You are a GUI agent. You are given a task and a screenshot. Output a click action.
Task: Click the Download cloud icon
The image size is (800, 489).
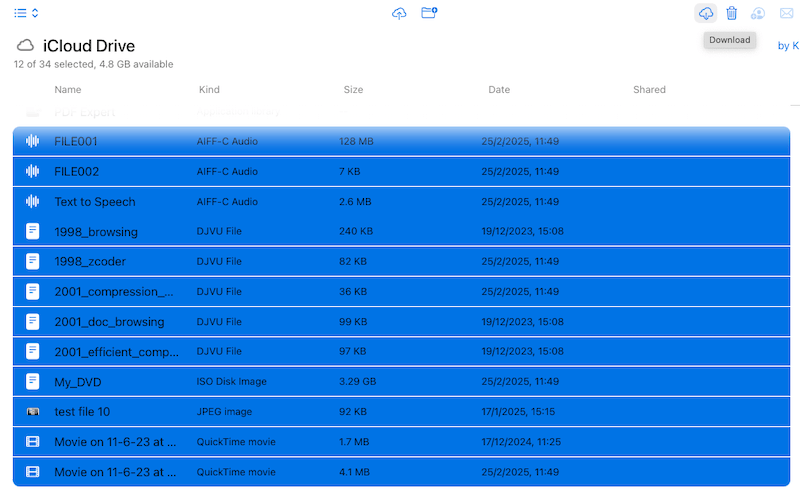pyautogui.click(x=706, y=13)
